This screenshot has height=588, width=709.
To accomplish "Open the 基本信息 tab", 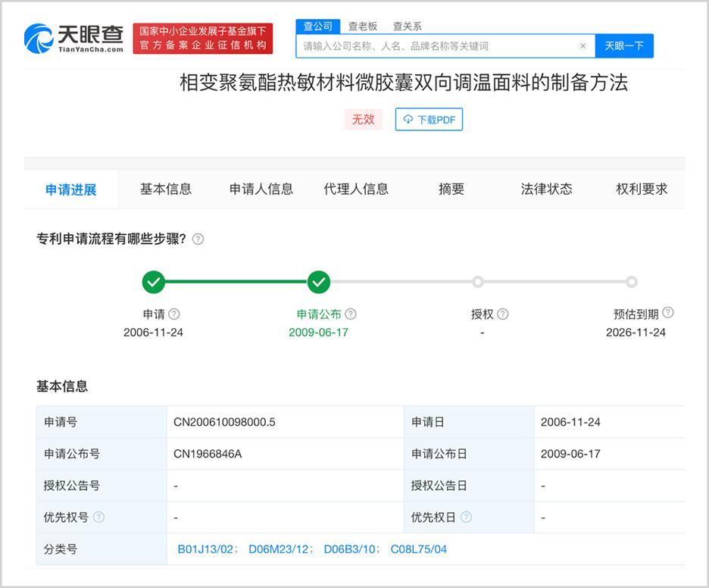I will click(166, 189).
